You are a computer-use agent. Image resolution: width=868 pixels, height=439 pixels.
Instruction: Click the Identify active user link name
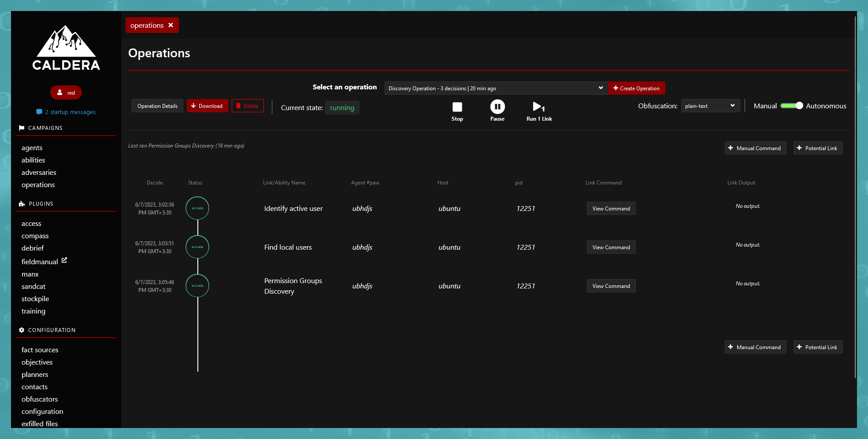[x=293, y=208]
